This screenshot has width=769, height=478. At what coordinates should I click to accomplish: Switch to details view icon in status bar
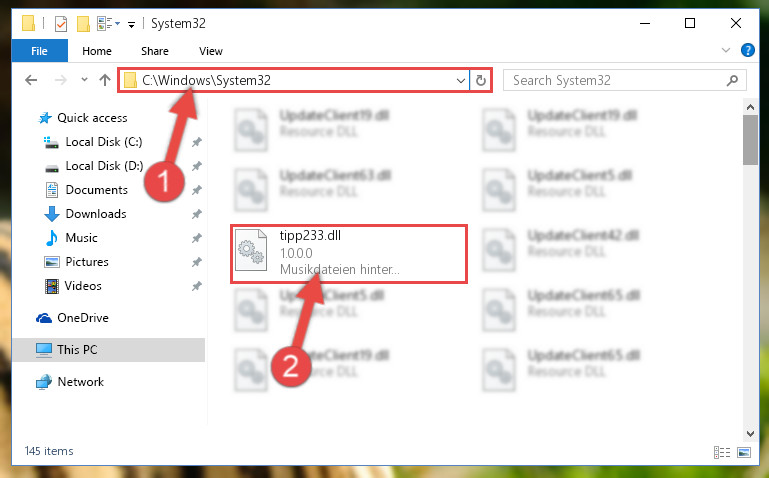(x=721, y=452)
